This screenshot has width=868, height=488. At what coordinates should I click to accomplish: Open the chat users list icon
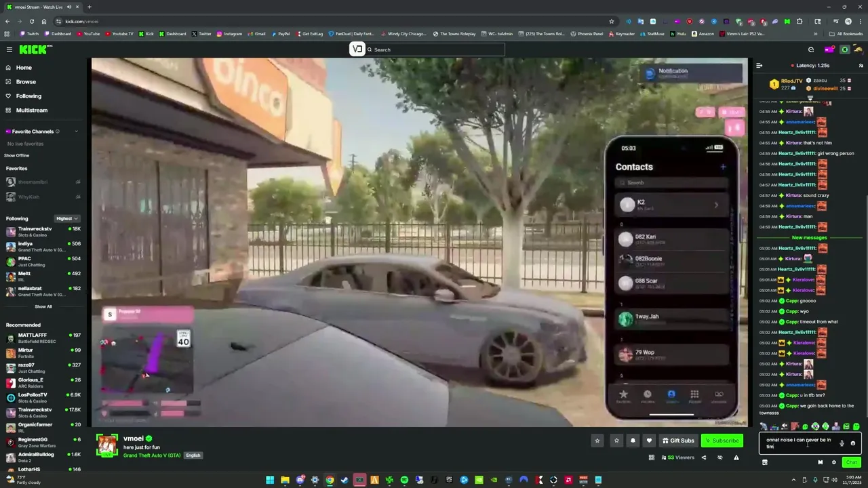pyautogui.click(x=861, y=66)
